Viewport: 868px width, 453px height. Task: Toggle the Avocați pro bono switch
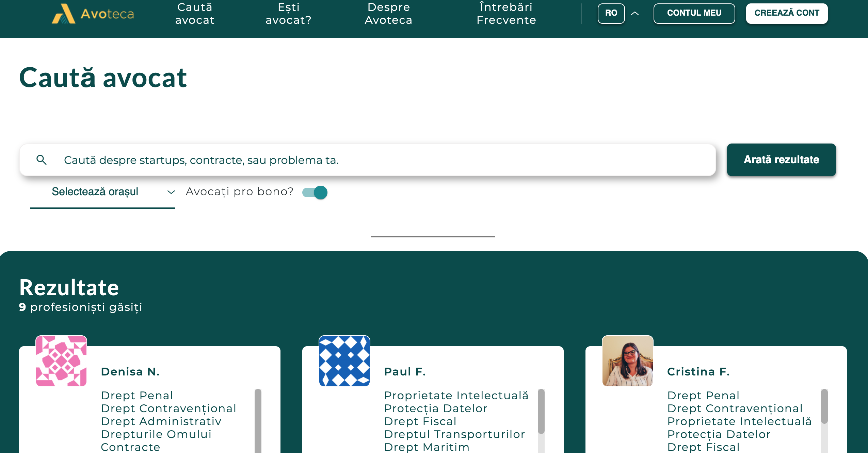pos(315,192)
